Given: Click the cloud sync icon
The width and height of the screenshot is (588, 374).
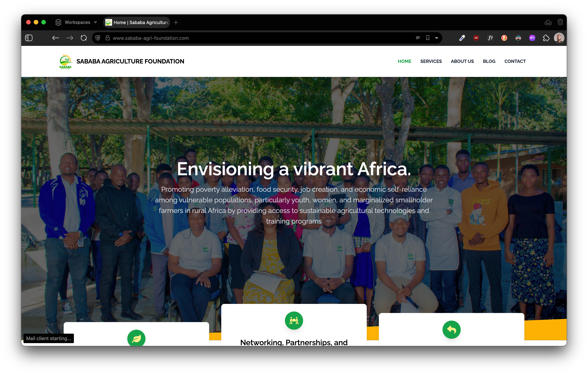Looking at the screenshot, I should [548, 23].
